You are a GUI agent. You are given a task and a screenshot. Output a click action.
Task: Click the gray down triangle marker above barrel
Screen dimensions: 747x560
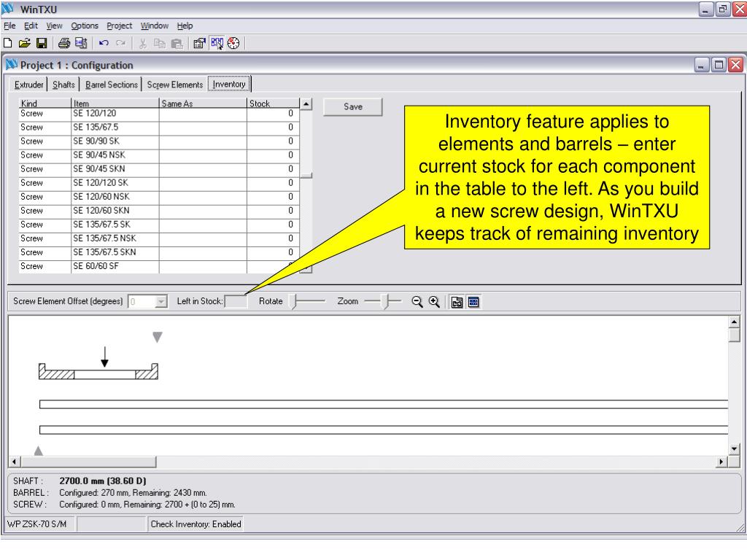[x=158, y=337]
